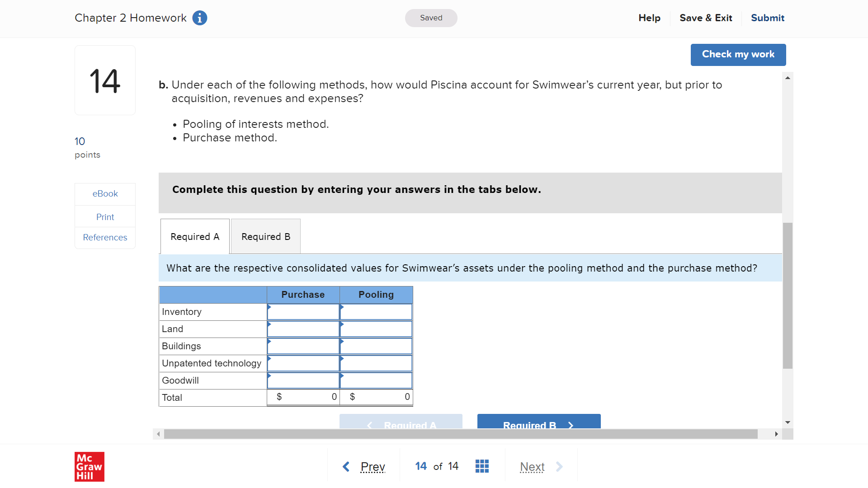Open the eBook link
Image resolution: width=868 pixels, height=488 pixels.
tap(105, 193)
